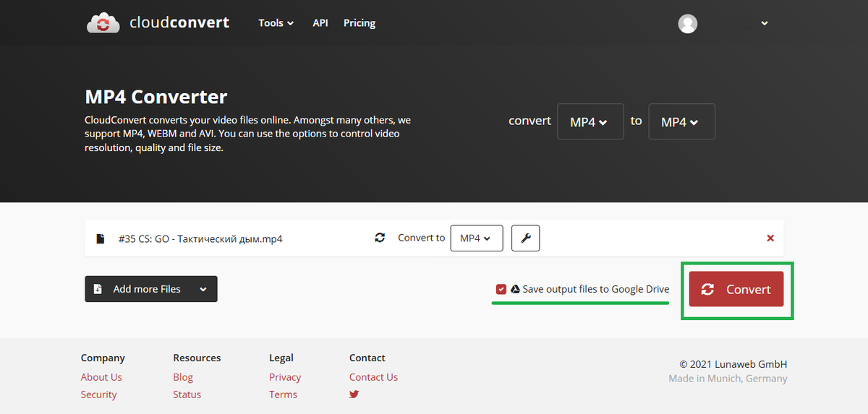Expand the Tools menu
The image size is (868, 414).
click(276, 23)
